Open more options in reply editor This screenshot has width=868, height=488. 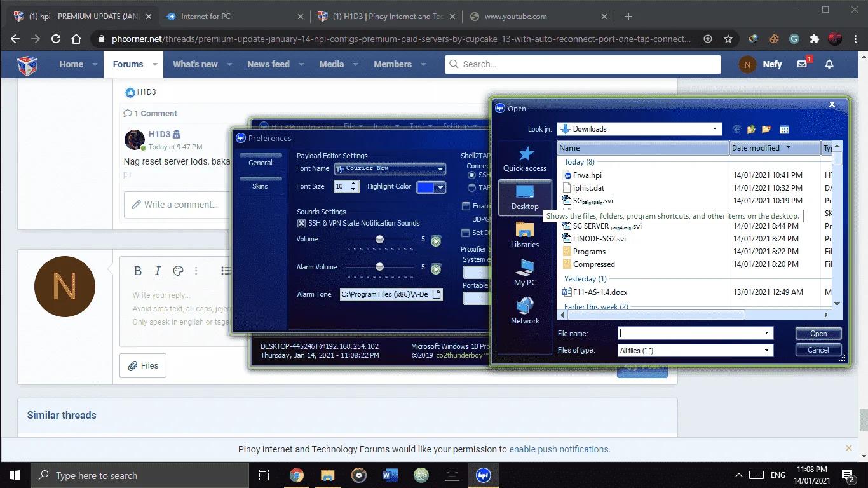[196, 271]
